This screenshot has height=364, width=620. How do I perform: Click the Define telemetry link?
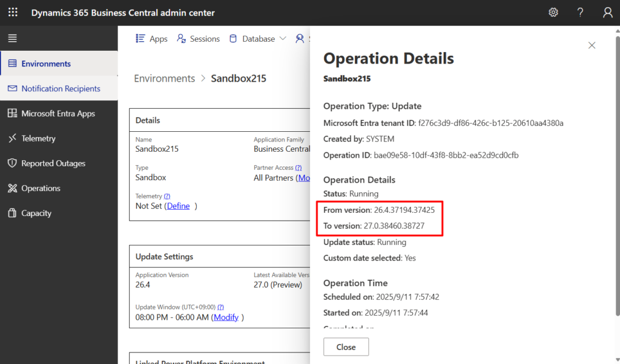tap(178, 206)
